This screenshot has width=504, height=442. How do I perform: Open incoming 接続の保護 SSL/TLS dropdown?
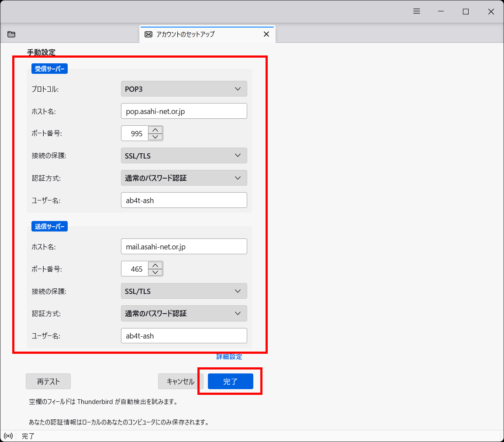184,155
